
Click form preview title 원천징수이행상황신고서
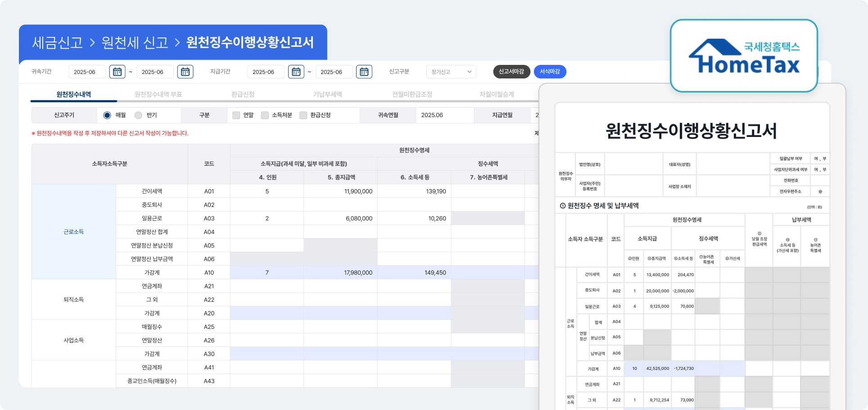coord(691,131)
